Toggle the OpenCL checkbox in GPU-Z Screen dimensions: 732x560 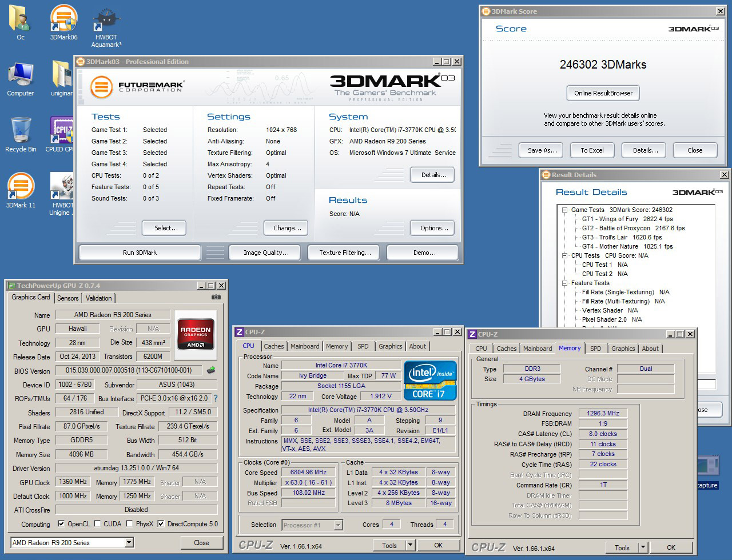click(61, 523)
